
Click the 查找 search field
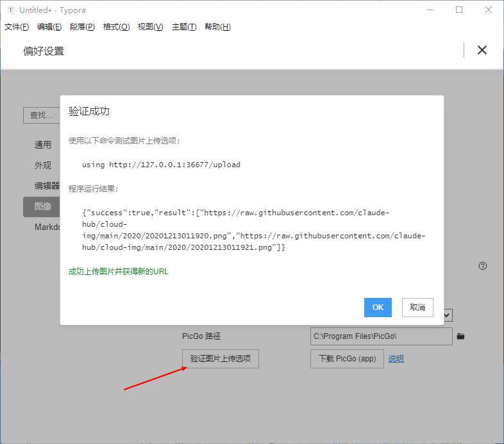42,115
